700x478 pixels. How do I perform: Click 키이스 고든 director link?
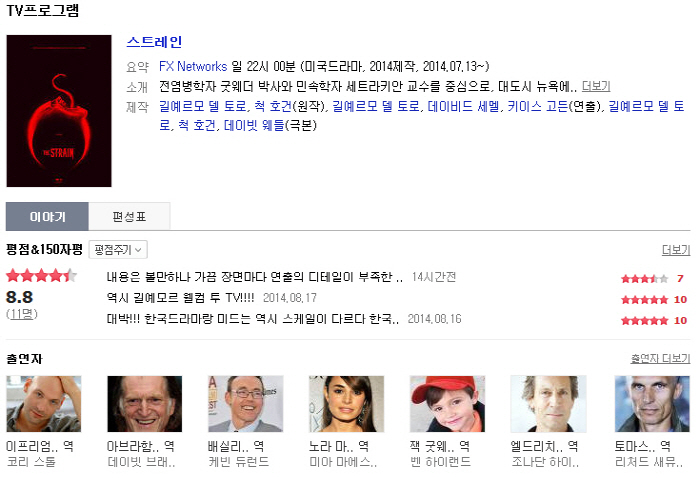tap(538, 106)
